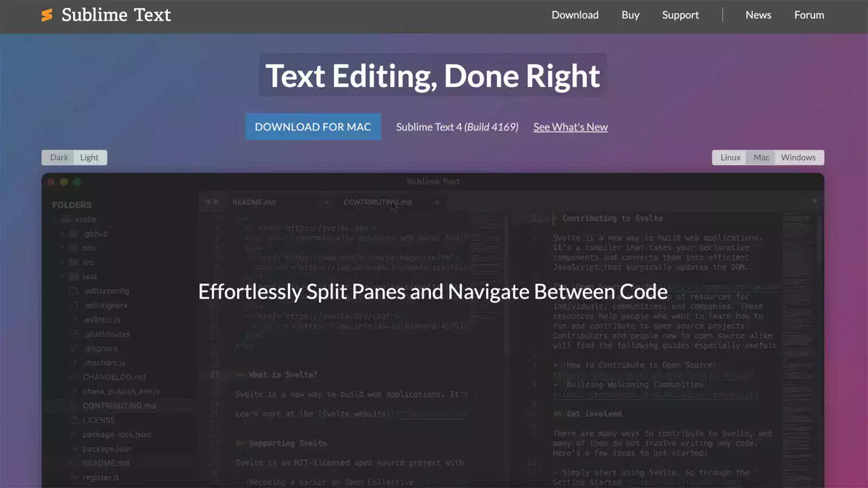Select CONTRIBUTING.md in the sidebar
The width and height of the screenshot is (868, 488).
point(119,406)
